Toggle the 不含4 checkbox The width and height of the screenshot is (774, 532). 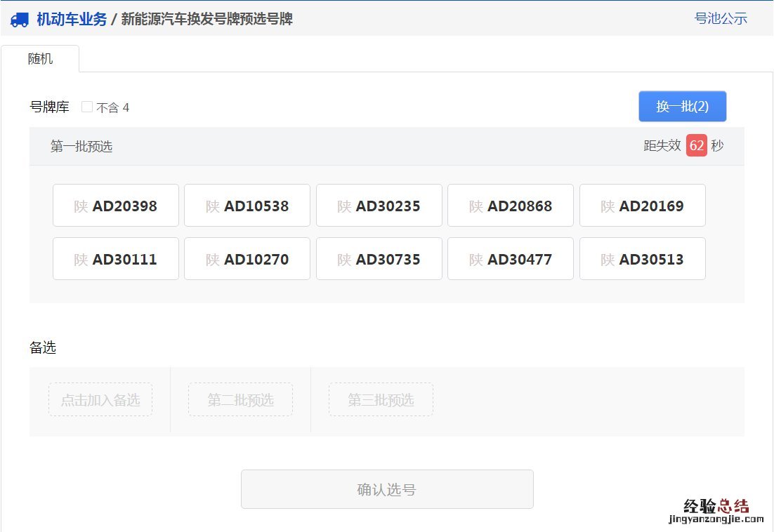pos(86,107)
